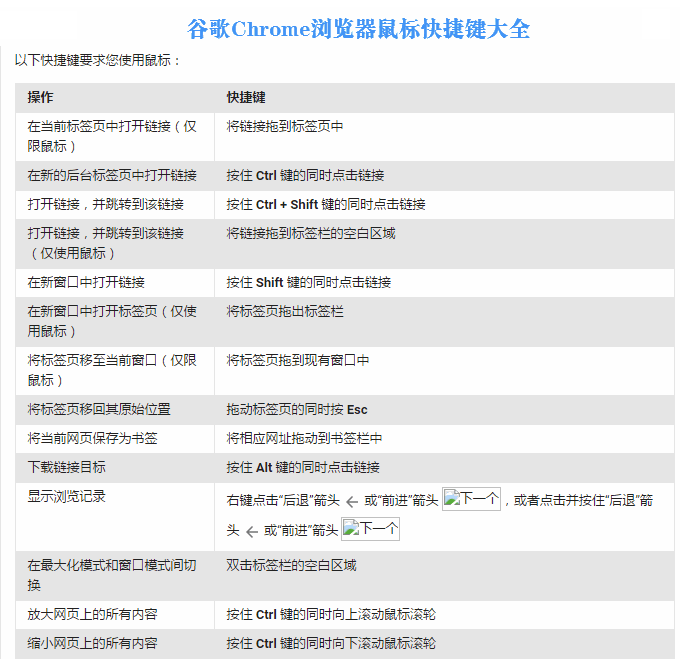Click the cell containing （仅使用鼠标）
This screenshot has width=695, height=659.
[x=115, y=243]
